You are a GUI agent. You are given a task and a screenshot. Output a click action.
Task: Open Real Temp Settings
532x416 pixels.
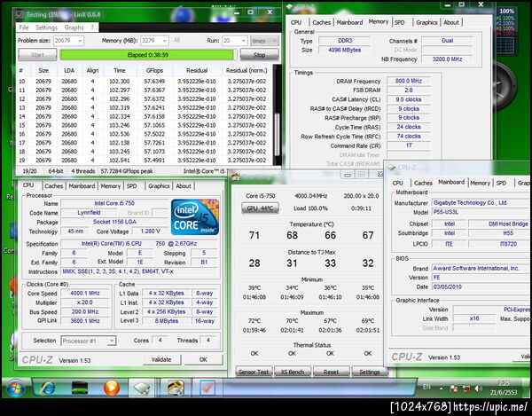pos(370,372)
